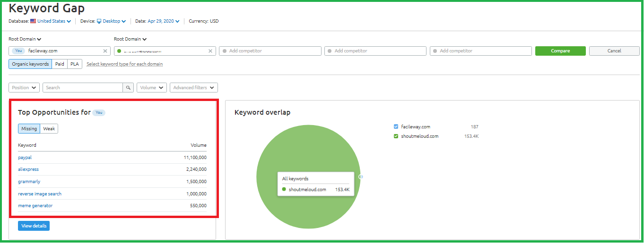
Task: Select the Organic keywords tab
Action: tap(30, 64)
